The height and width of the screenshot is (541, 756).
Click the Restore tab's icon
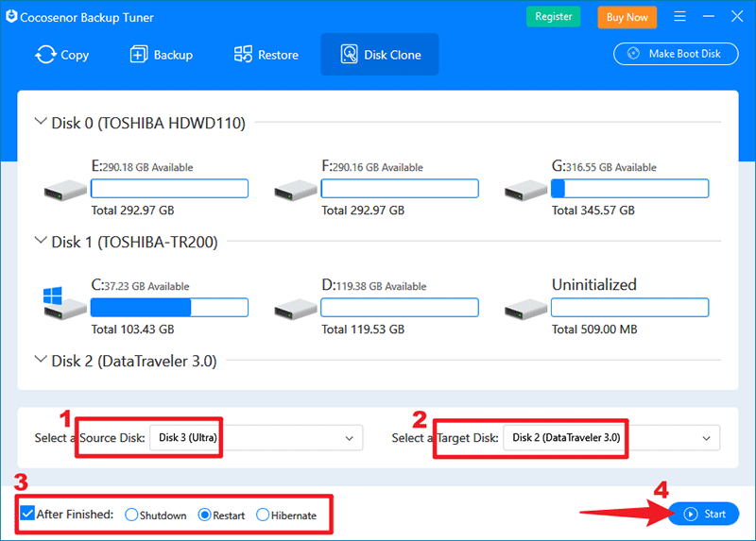point(243,55)
